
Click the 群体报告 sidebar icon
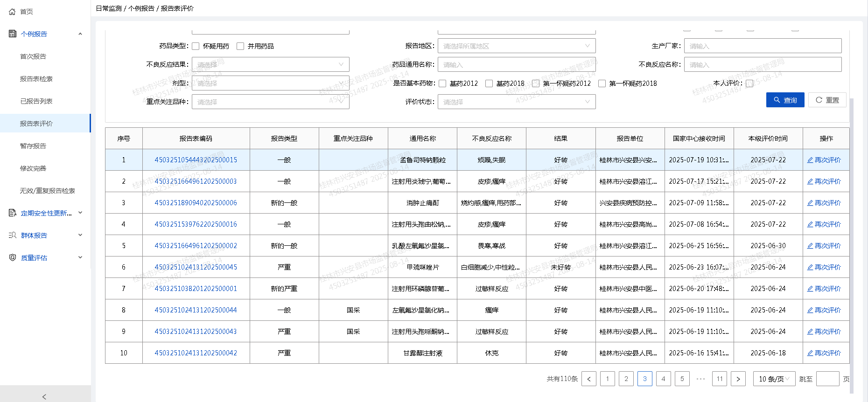pos(13,236)
